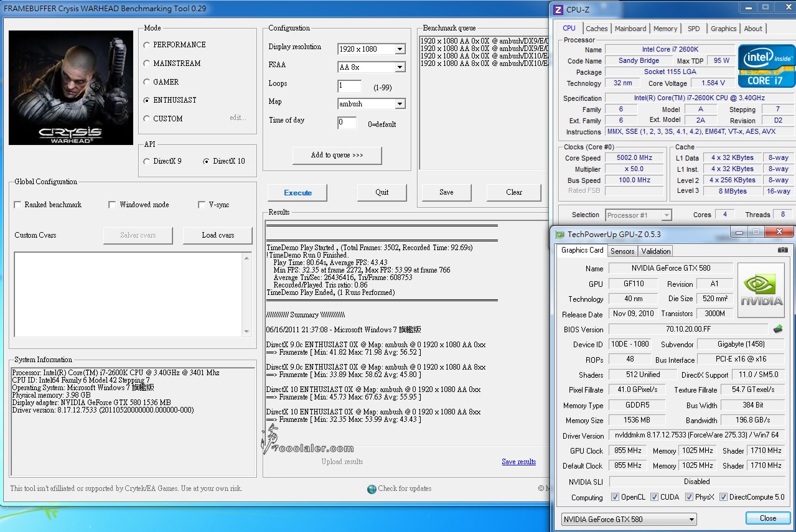
Task: Click the Close button in GPU-Z
Action: [x=768, y=518]
